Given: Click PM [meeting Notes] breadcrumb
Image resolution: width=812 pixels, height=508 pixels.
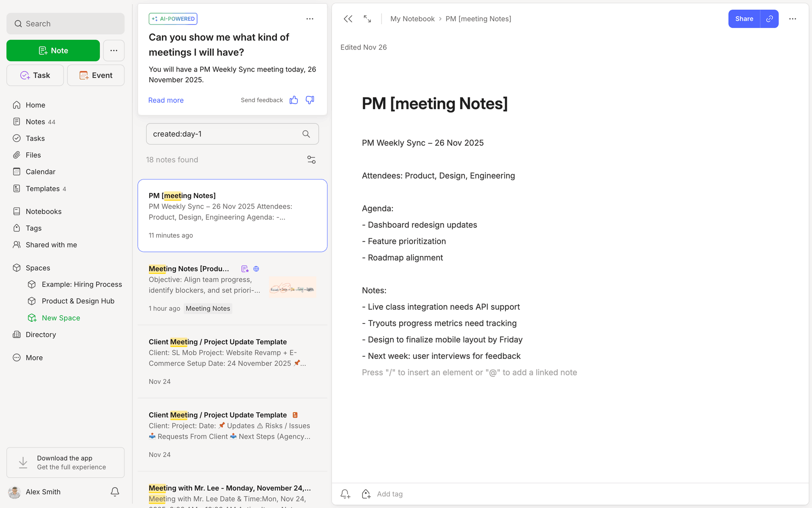Looking at the screenshot, I should coord(478,19).
